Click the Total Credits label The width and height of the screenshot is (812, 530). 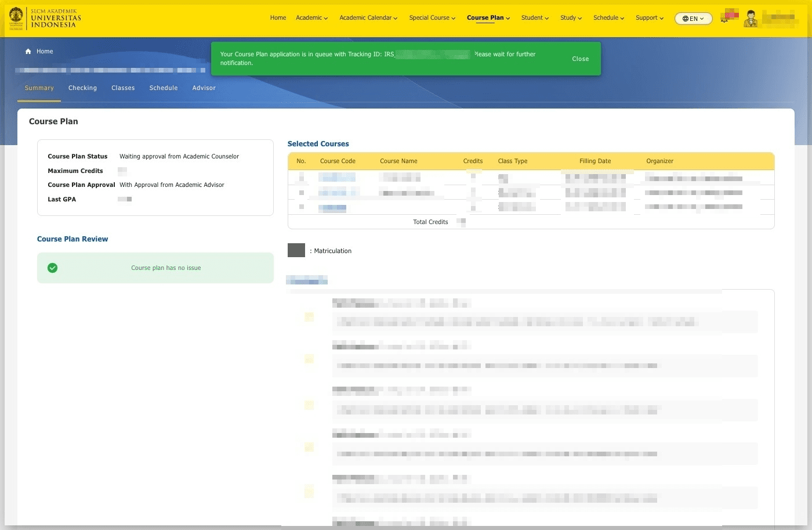pyautogui.click(x=430, y=222)
